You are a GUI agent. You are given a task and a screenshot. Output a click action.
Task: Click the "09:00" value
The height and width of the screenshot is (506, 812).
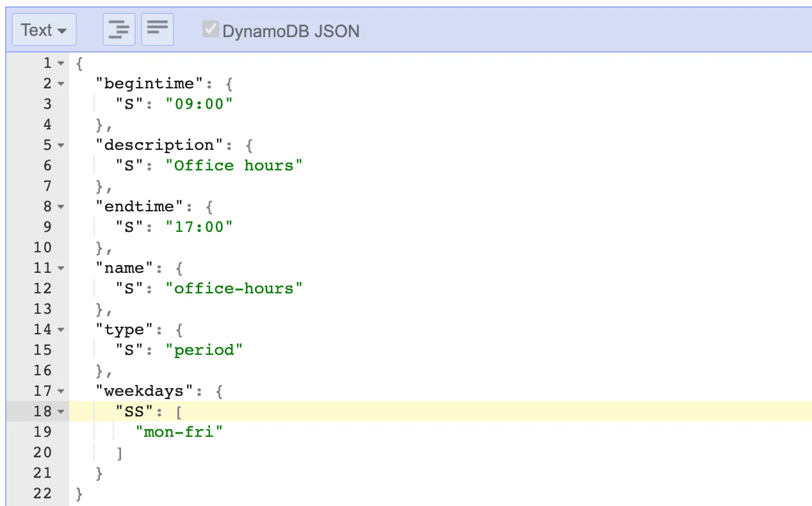(x=199, y=104)
